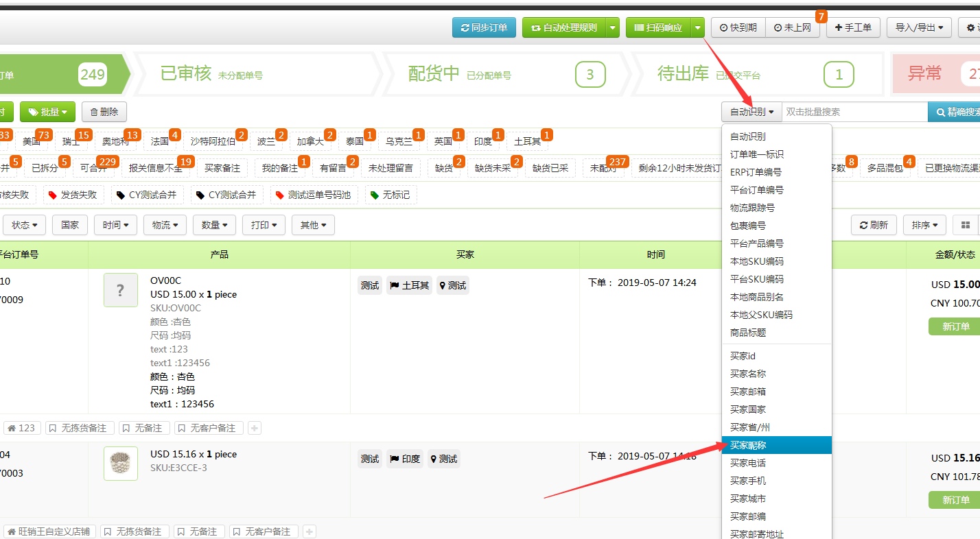The height and width of the screenshot is (539, 980).
Task: Filter orders by 沙特阿拉伯
Action: point(213,141)
